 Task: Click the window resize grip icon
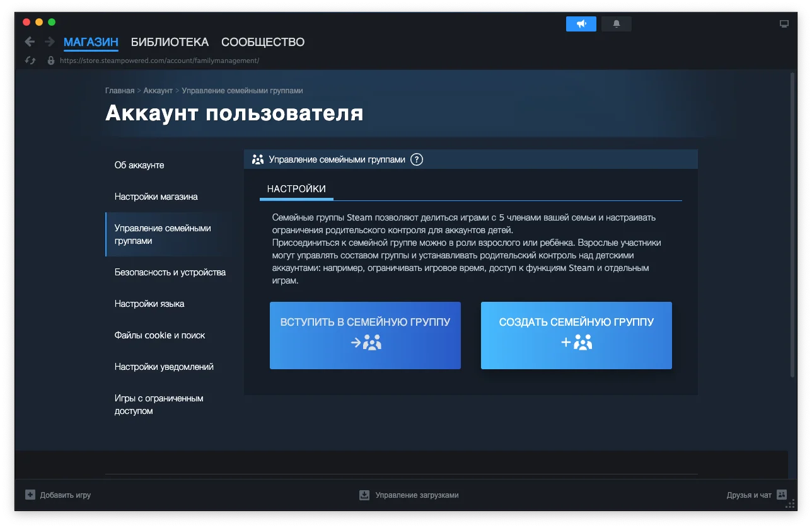tap(791, 504)
